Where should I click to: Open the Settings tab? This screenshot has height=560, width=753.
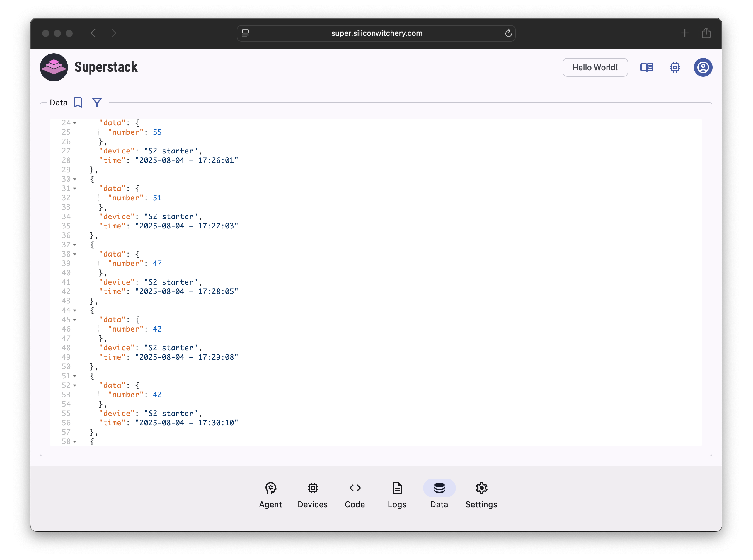(x=481, y=495)
